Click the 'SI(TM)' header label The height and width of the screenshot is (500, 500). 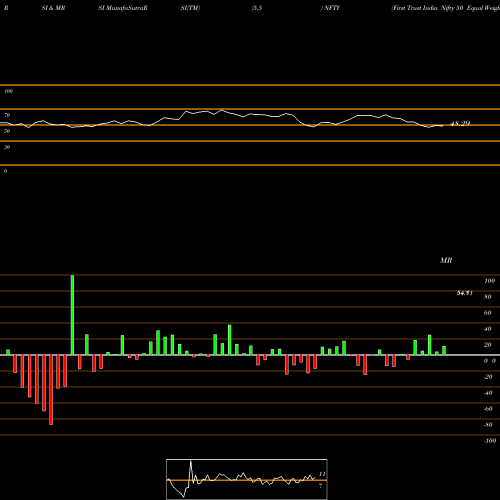coord(190,8)
